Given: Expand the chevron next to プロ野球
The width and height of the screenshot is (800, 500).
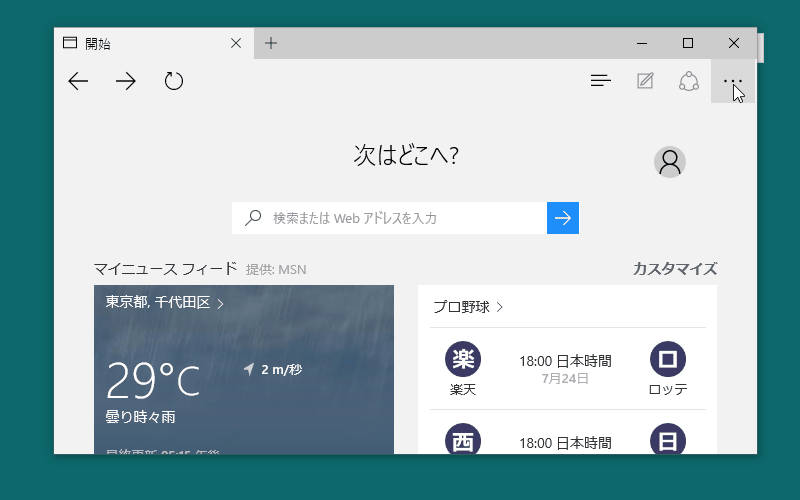Looking at the screenshot, I should click(x=499, y=307).
